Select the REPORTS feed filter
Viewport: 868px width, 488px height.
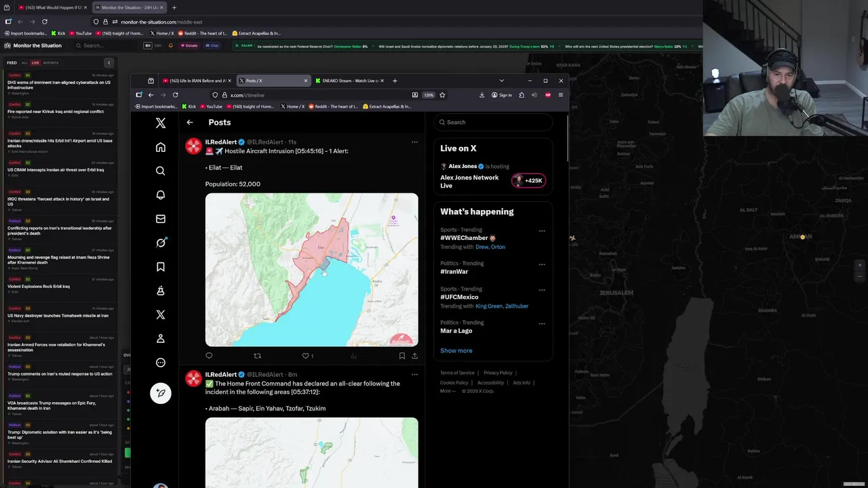[51, 63]
